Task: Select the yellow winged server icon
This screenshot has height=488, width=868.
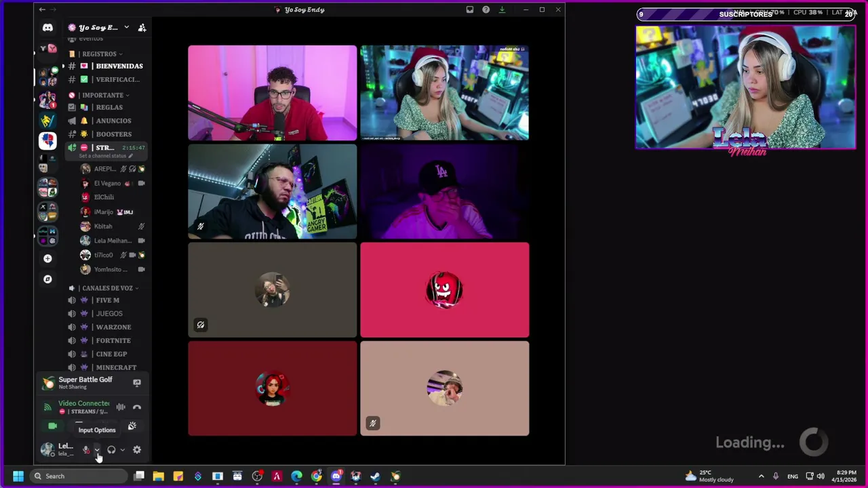Action: coord(47,121)
